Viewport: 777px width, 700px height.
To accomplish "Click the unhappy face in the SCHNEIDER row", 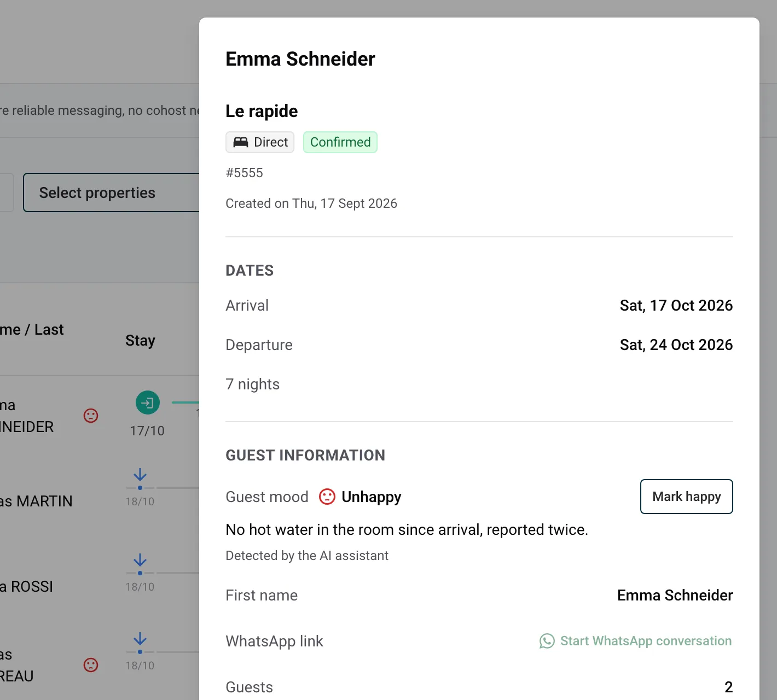I will click(x=91, y=416).
